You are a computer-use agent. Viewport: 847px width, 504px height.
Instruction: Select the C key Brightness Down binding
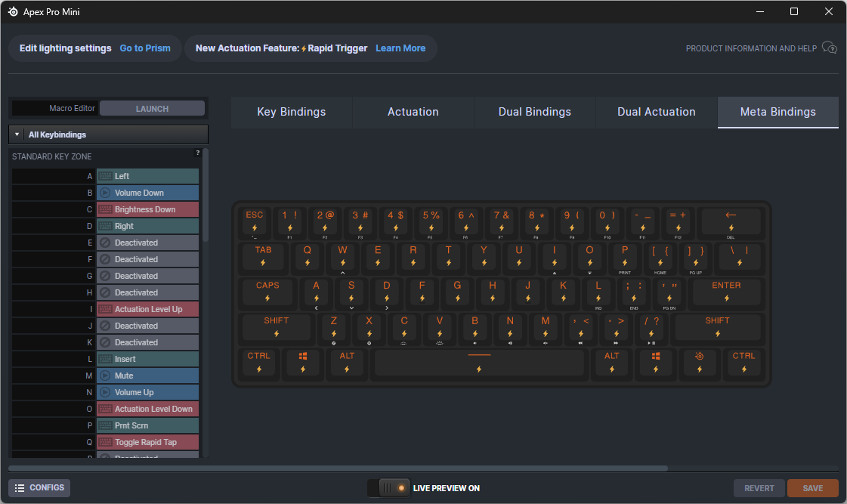(x=147, y=209)
